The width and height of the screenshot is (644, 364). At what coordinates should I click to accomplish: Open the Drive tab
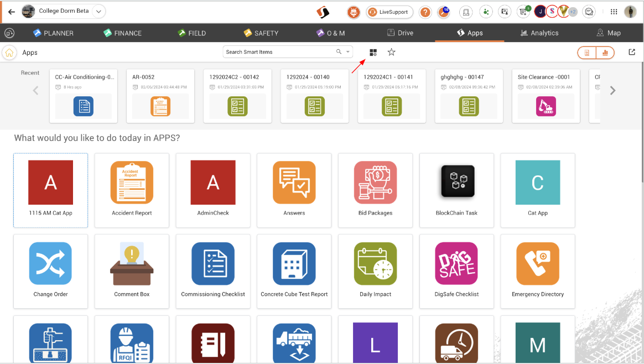[400, 33]
